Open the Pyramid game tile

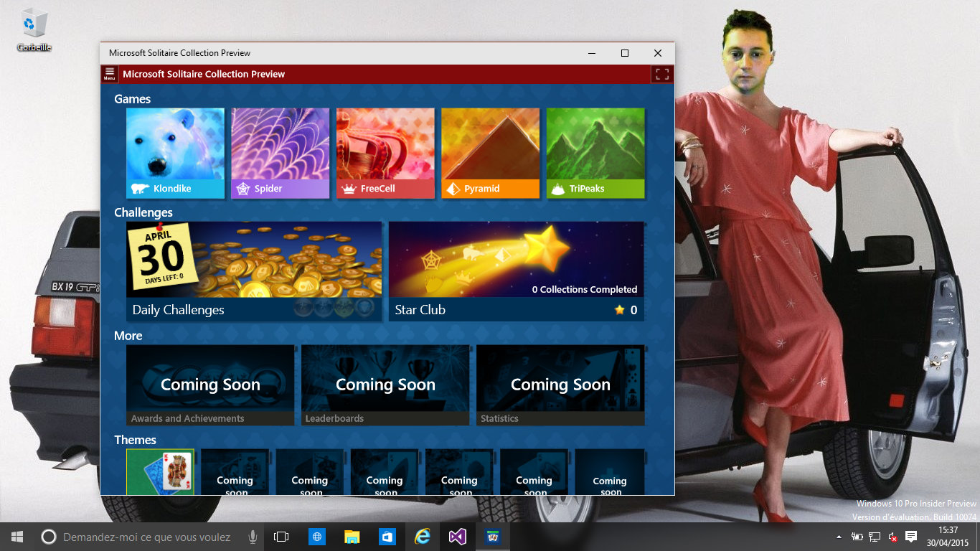[x=490, y=153]
